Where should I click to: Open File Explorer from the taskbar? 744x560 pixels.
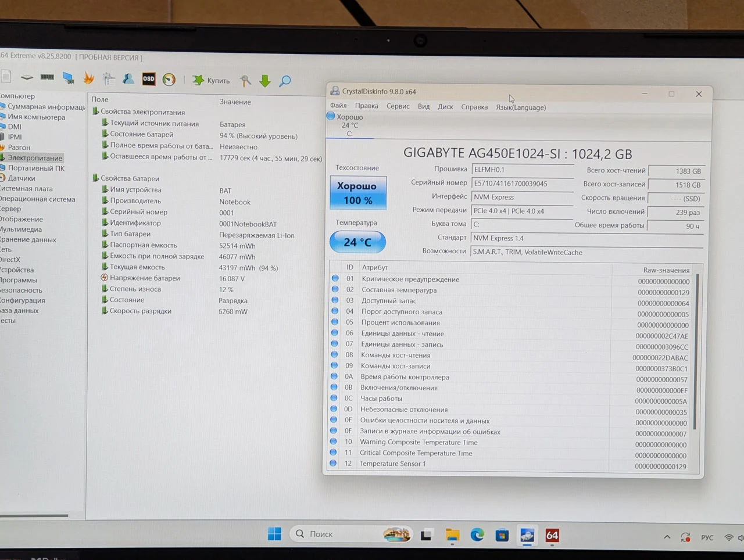pyautogui.click(x=452, y=535)
